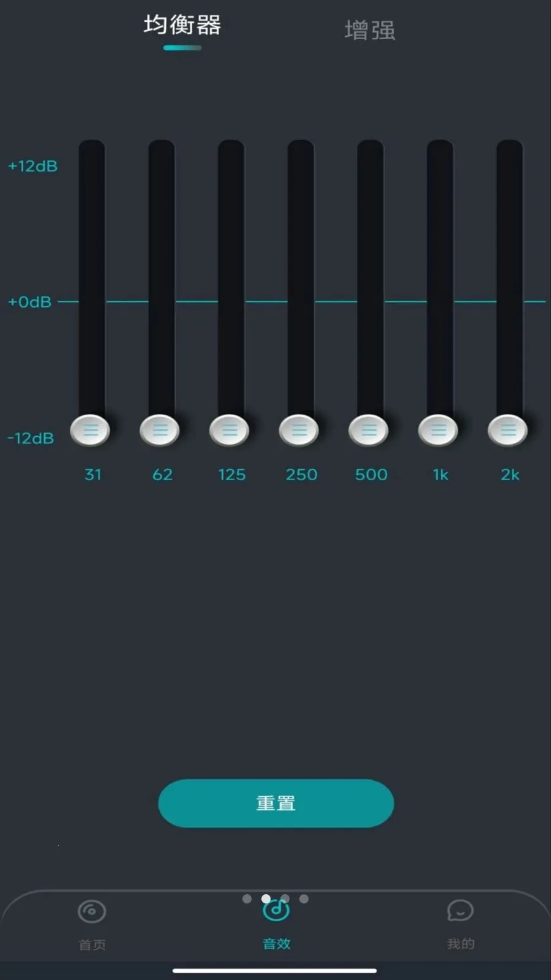Tap the last page indicator dot

click(x=304, y=899)
